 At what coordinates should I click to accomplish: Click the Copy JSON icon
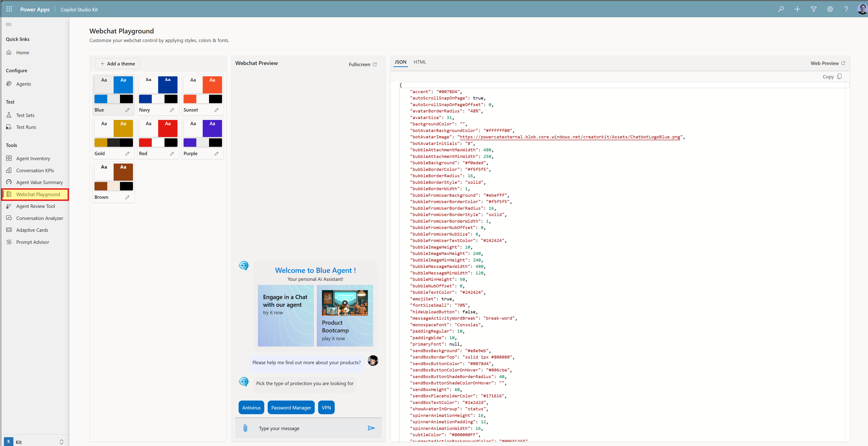[839, 77]
